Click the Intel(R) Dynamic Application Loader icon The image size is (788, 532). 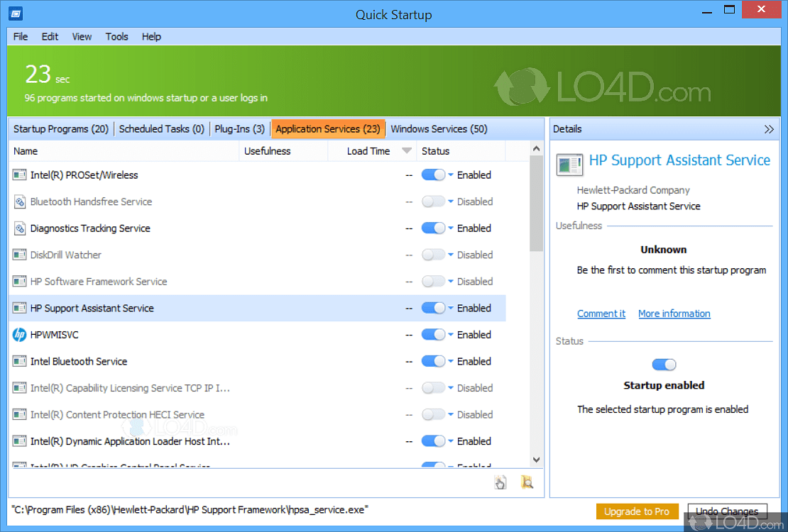[20, 441]
